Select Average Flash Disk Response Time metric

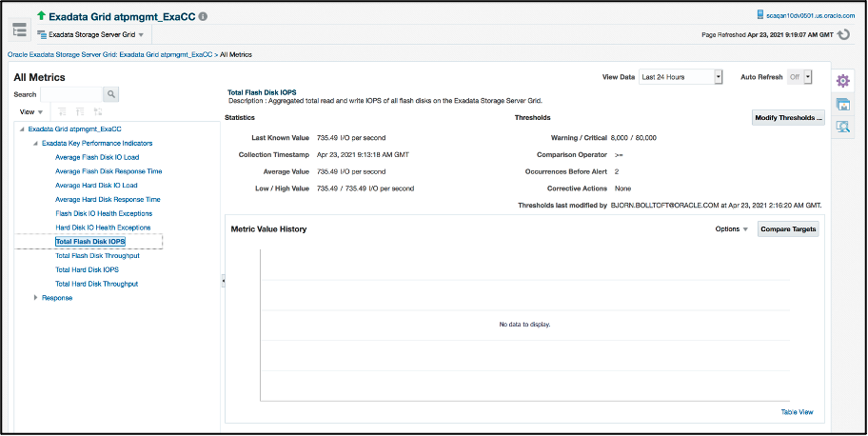click(x=108, y=171)
